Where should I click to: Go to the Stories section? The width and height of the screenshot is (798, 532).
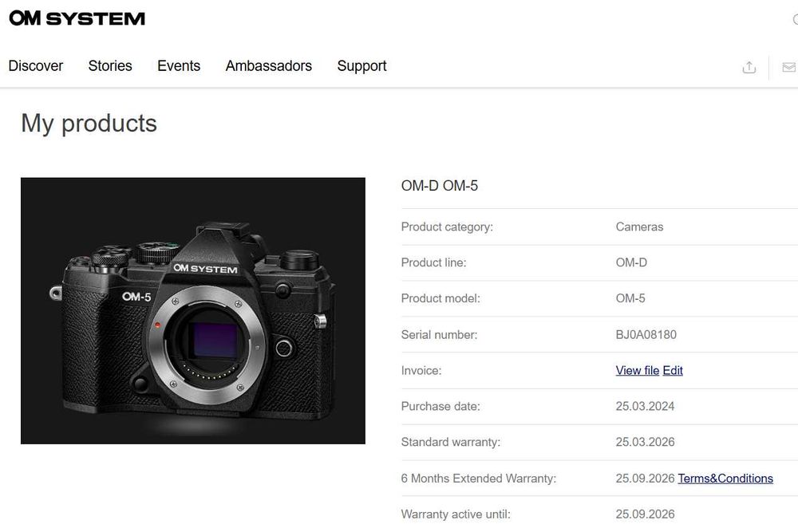[x=110, y=66]
